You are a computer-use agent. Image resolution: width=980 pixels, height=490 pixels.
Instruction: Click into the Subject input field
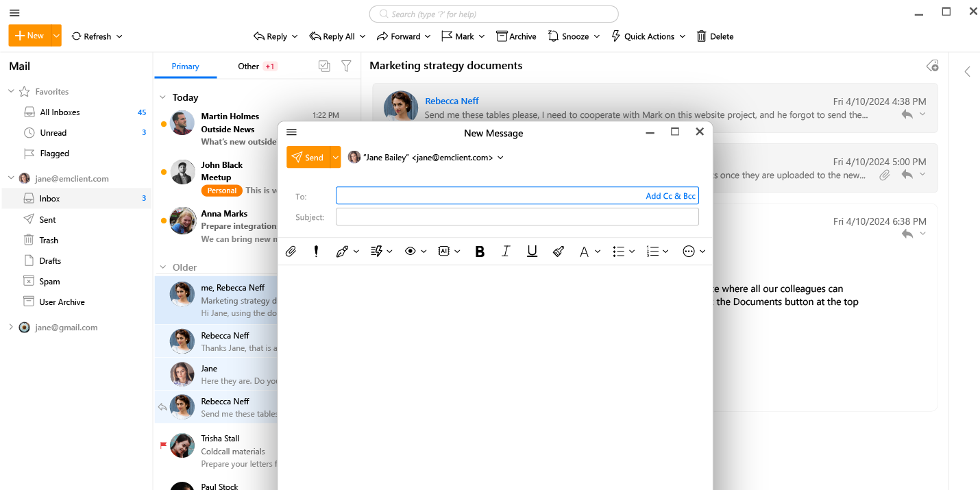coord(517,217)
